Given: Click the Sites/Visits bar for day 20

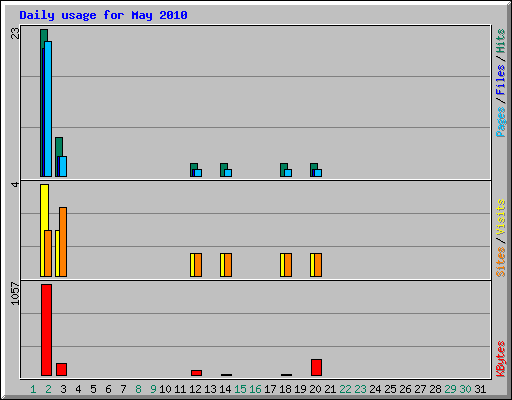Looking at the screenshot, I should [316, 265].
